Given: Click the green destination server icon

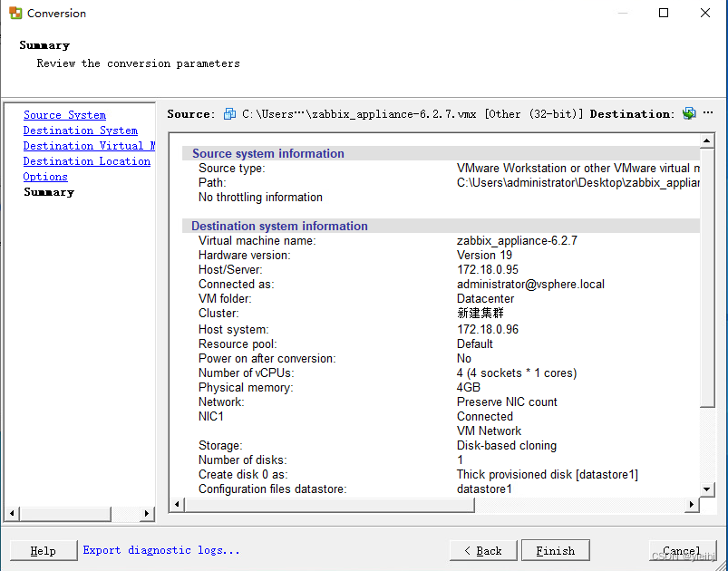Looking at the screenshot, I should 689,113.
